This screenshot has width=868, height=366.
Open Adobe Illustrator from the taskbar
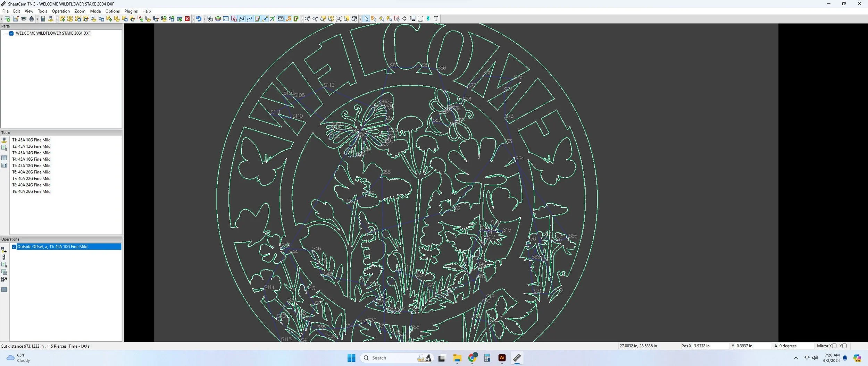tap(502, 358)
